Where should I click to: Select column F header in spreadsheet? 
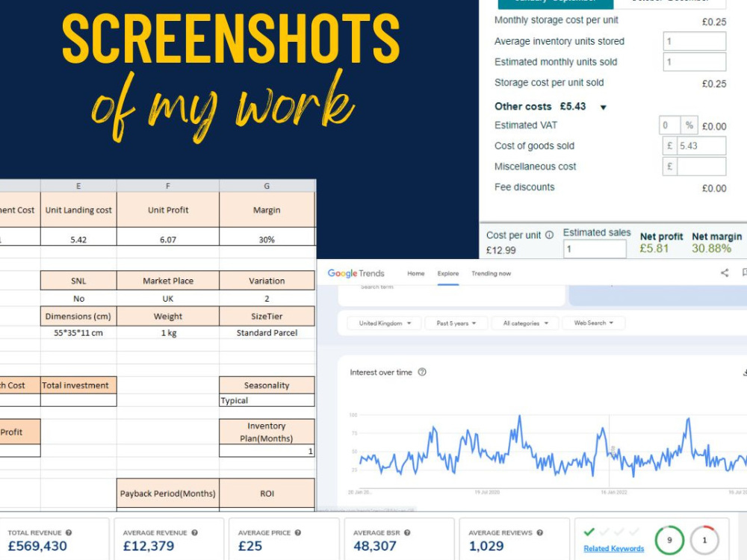click(167, 186)
